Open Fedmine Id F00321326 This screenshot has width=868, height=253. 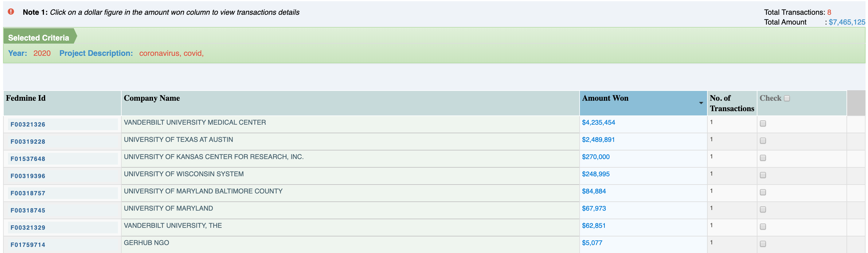point(28,125)
